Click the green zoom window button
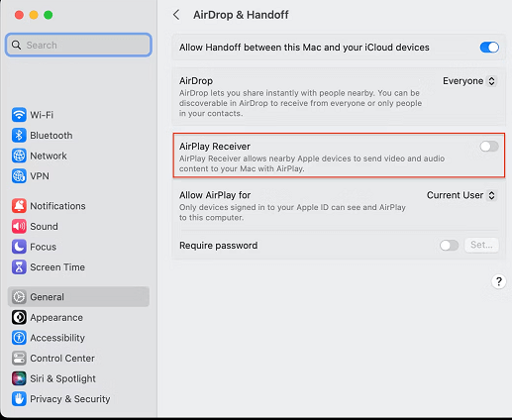The width and height of the screenshot is (512, 420). coord(49,15)
